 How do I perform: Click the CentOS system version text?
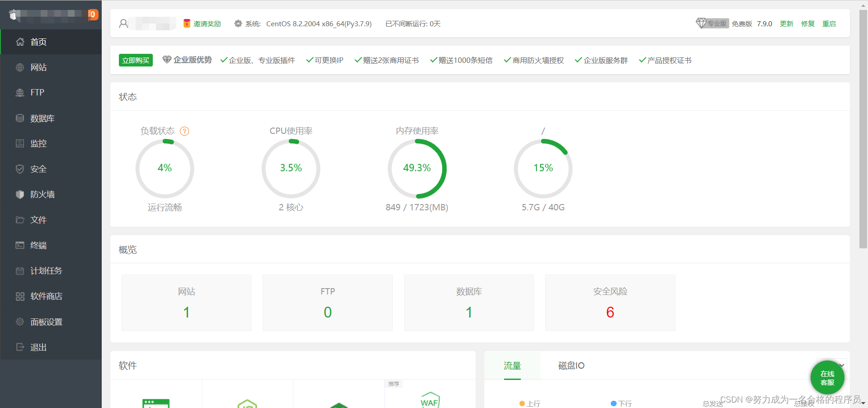tap(319, 24)
